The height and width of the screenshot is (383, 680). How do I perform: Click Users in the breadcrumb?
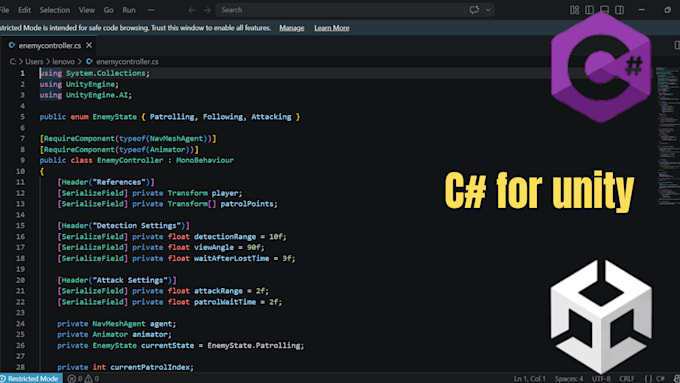pos(34,62)
